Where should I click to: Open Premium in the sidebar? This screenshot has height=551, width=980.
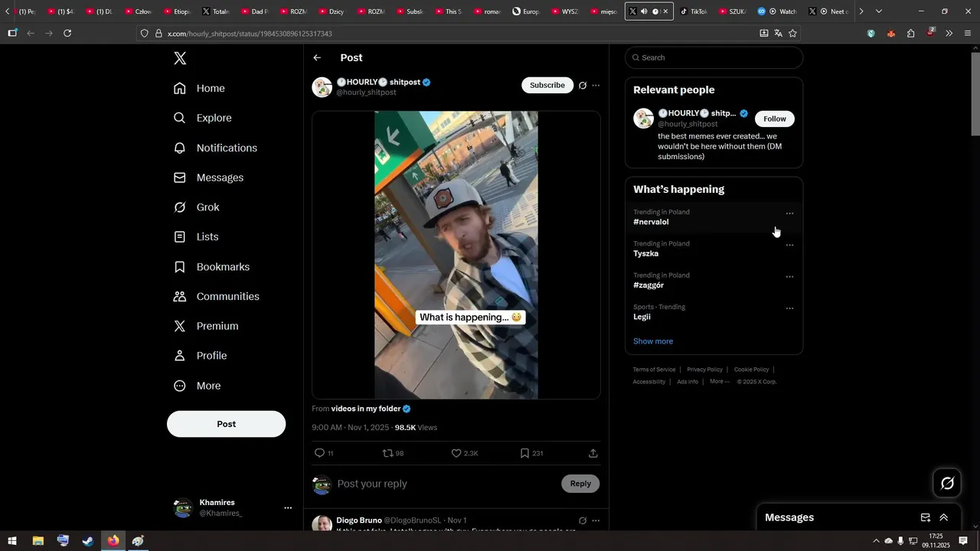point(206,326)
